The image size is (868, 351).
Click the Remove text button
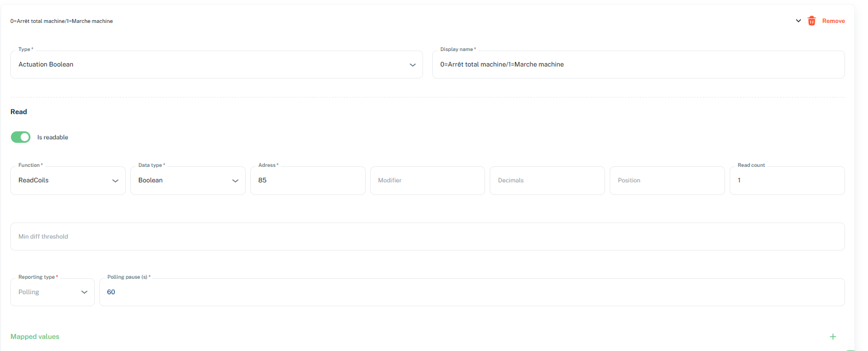pyautogui.click(x=833, y=21)
